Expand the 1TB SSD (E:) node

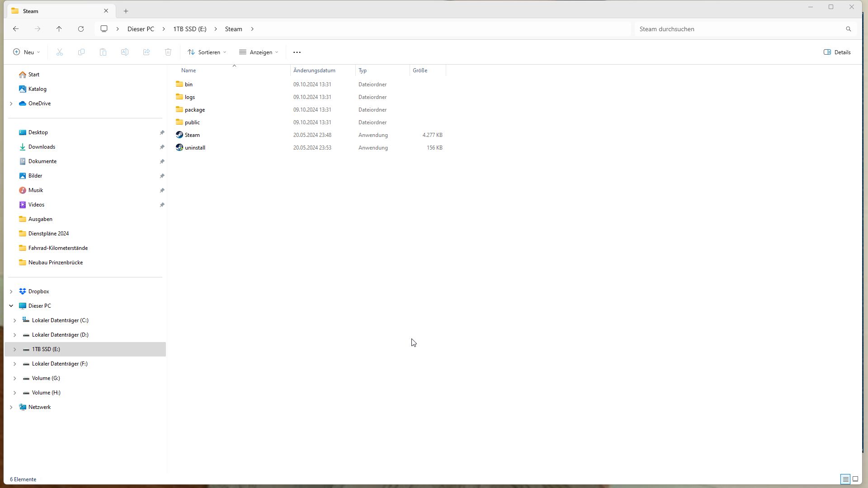coord(15,349)
